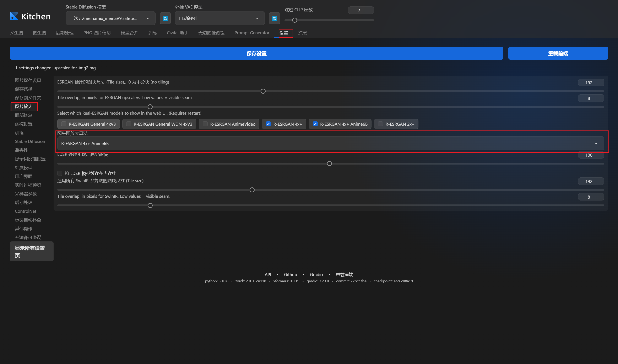Adjust the CLIP skip layers slider
This screenshot has height=364, width=618.
click(294, 20)
